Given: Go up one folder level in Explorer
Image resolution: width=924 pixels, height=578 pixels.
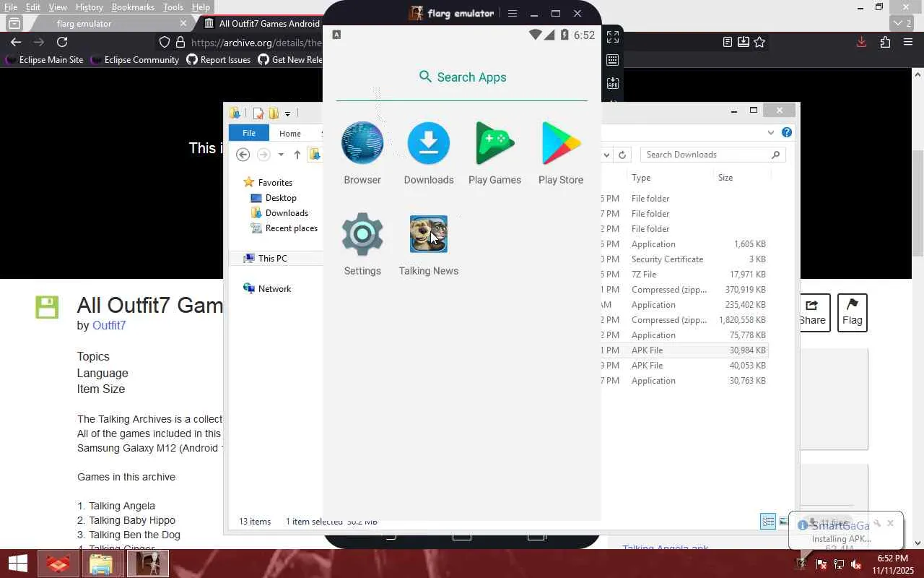Looking at the screenshot, I should 297,155.
